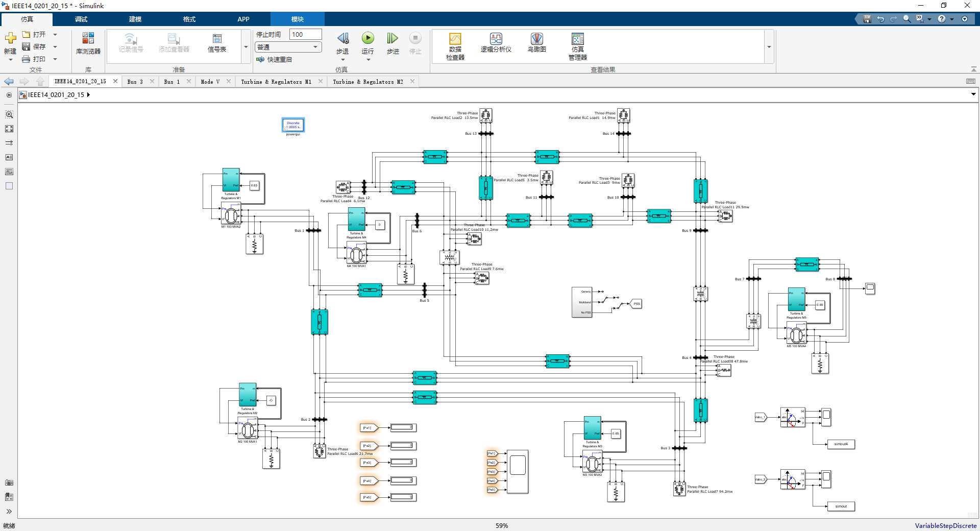This screenshot has height=531, width=980.
Task: Open the Library Browser (库浏览器)
Action: pos(88,43)
